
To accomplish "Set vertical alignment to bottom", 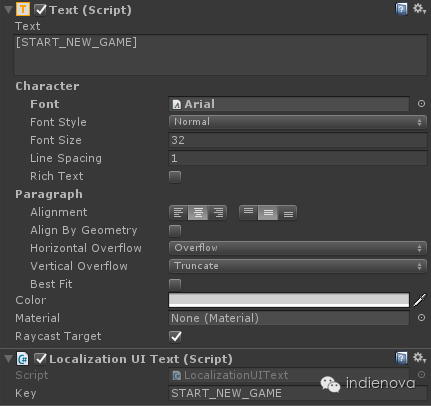I will point(288,213).
